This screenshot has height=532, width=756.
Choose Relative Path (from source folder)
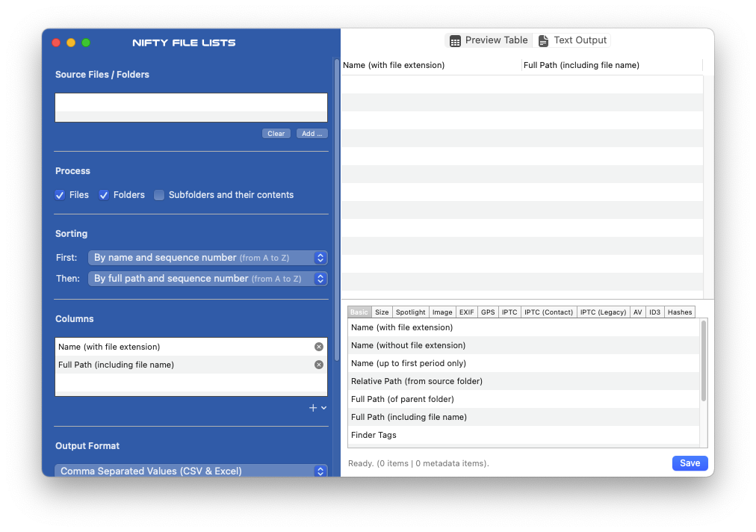pyautogui.click(x=524, y=381)
